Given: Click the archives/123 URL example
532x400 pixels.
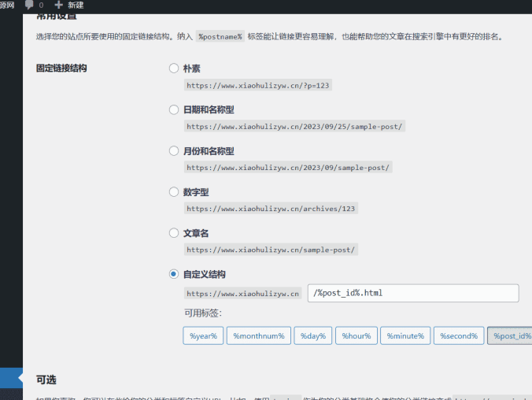Looking at the screenshot, I should [x=271, y=209].
